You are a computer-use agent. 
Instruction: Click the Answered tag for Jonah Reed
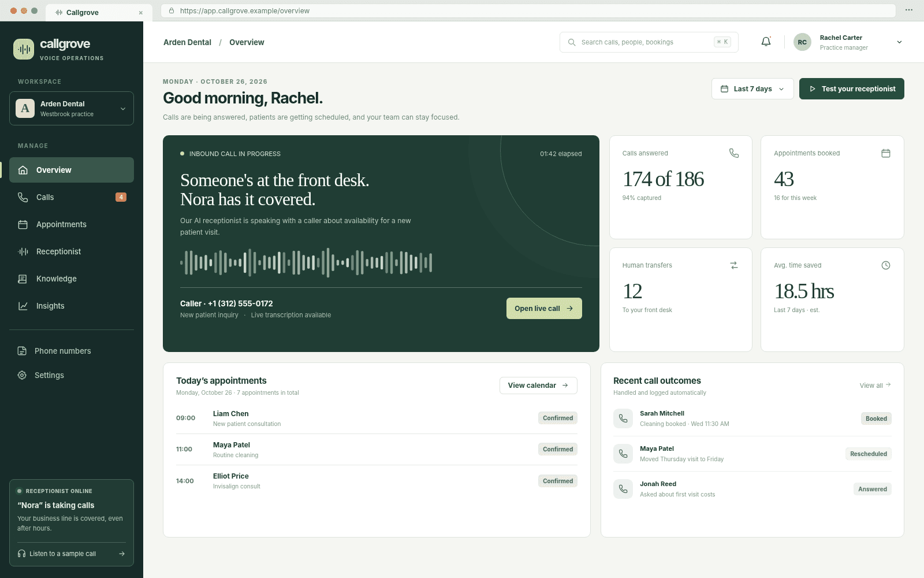873,489
